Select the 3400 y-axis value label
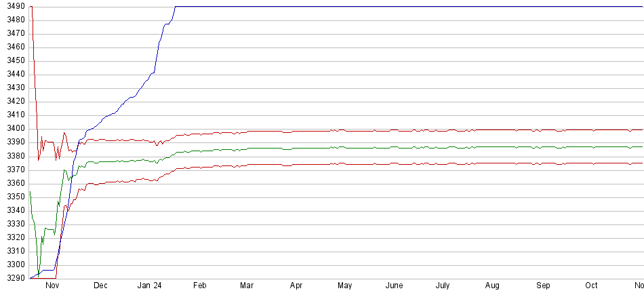 click(x=14, y=129)
